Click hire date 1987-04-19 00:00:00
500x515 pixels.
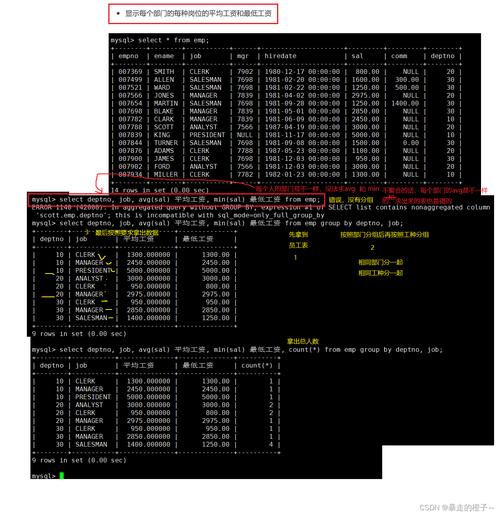[302, 127]
